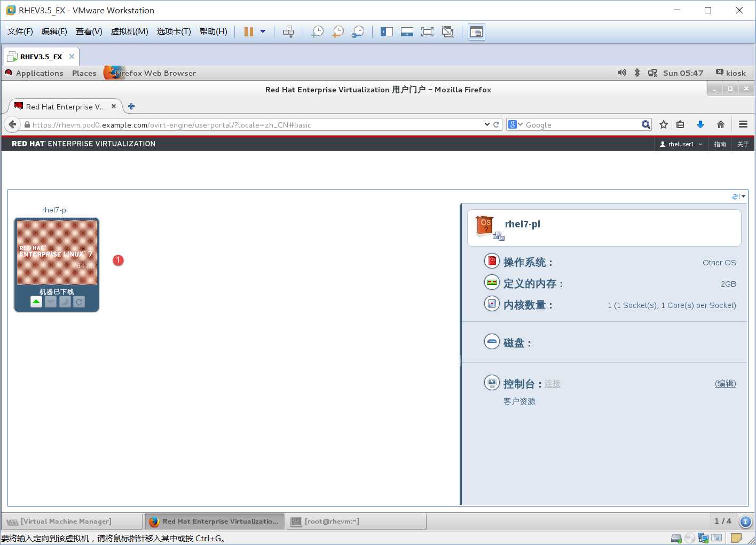Screen dimensions: 756x545
Task: Click the VMware pause virtual machine button
Action: coord(248,31)
